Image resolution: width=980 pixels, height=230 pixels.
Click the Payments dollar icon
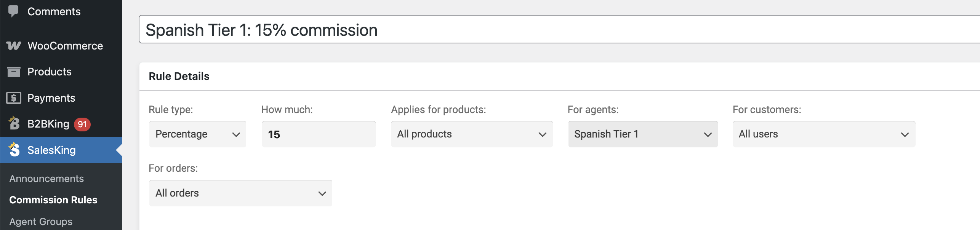(14, 98)
